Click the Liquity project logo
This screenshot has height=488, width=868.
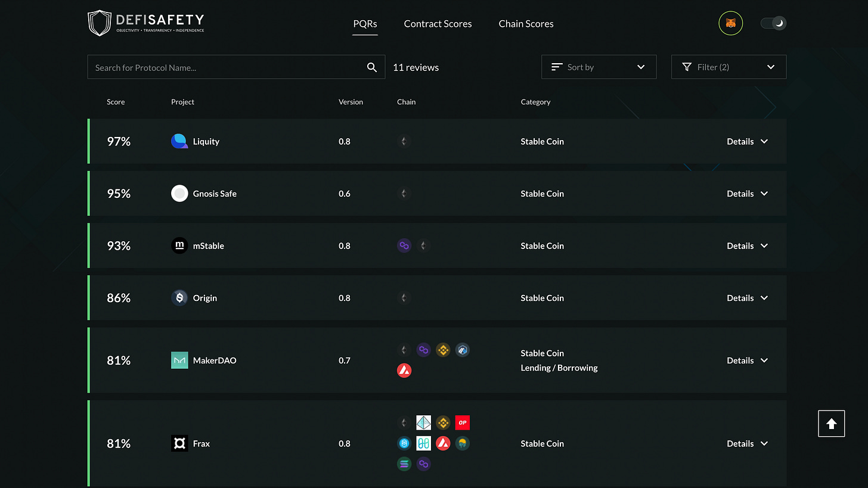tap(179, 141)
